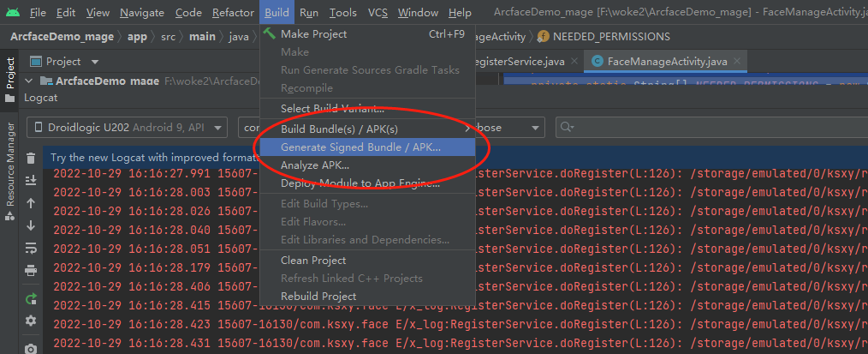Open the File menu
The image size is (868, 354).
(38, 12)
